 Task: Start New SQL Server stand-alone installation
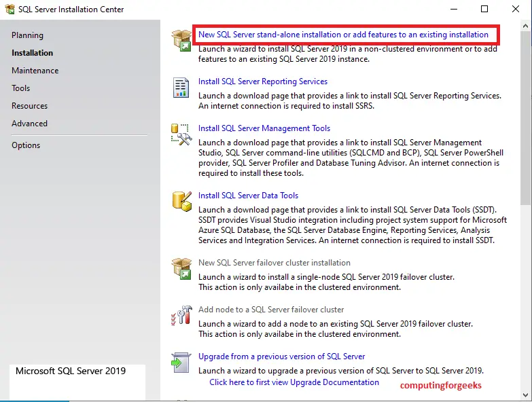pyautogui.click(x=343, y=35)
